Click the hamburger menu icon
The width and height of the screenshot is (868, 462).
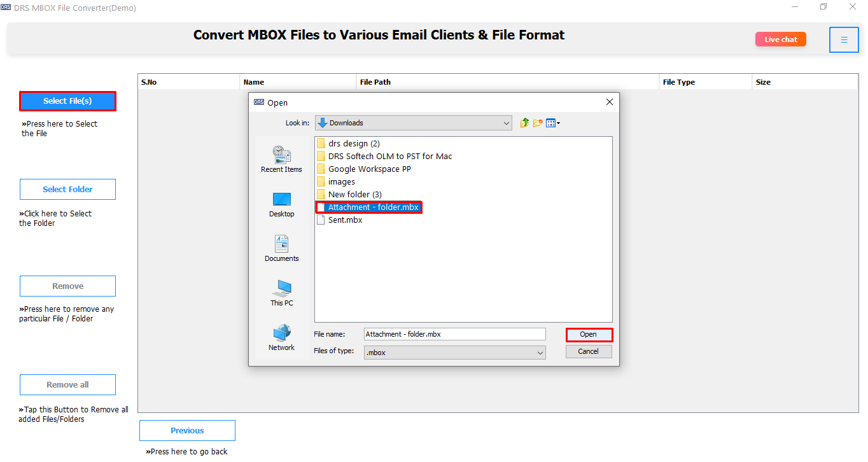pos(844,39)
